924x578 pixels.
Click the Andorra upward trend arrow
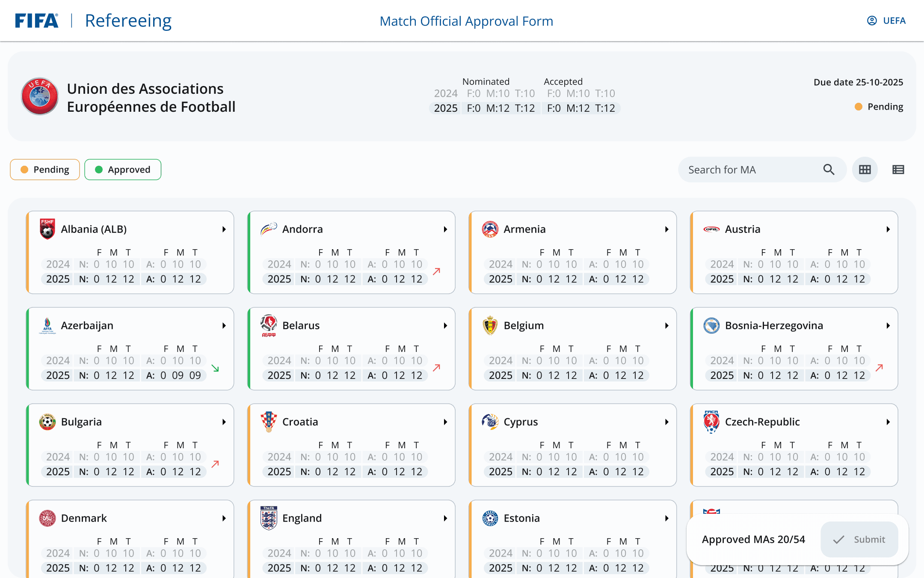[437, 271]
